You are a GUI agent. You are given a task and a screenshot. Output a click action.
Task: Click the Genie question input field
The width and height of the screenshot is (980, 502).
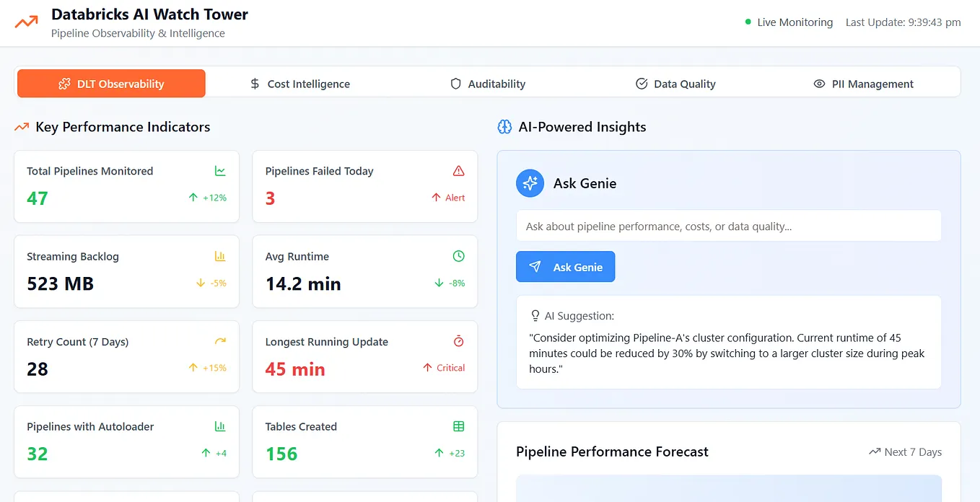pos(729,226)
